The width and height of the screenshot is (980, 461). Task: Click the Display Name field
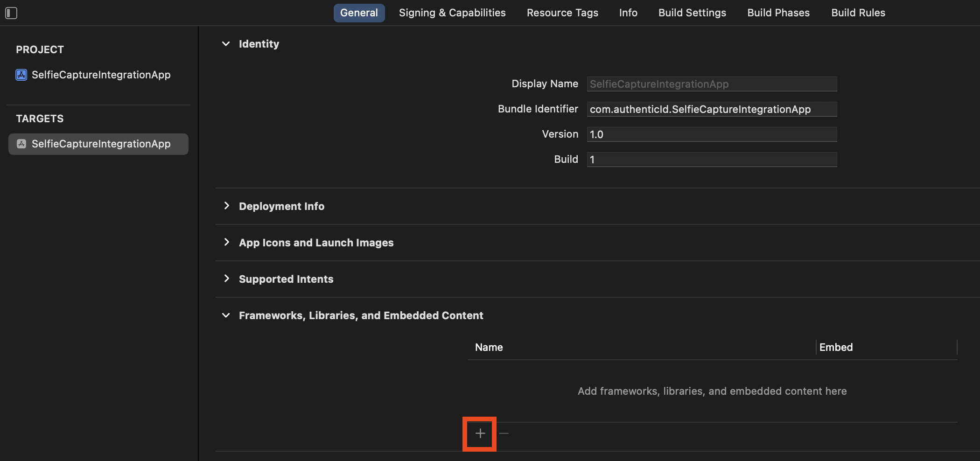click(x=712, y=84)
